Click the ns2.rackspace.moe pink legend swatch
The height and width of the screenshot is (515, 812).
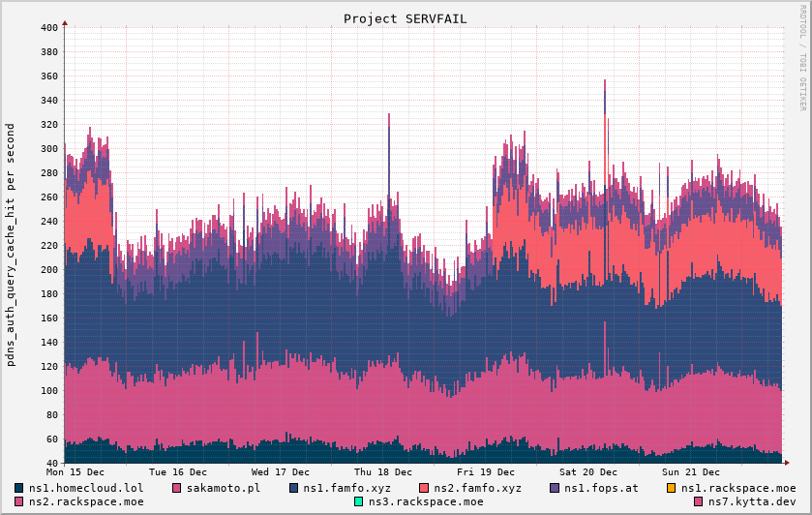[19, 501]
